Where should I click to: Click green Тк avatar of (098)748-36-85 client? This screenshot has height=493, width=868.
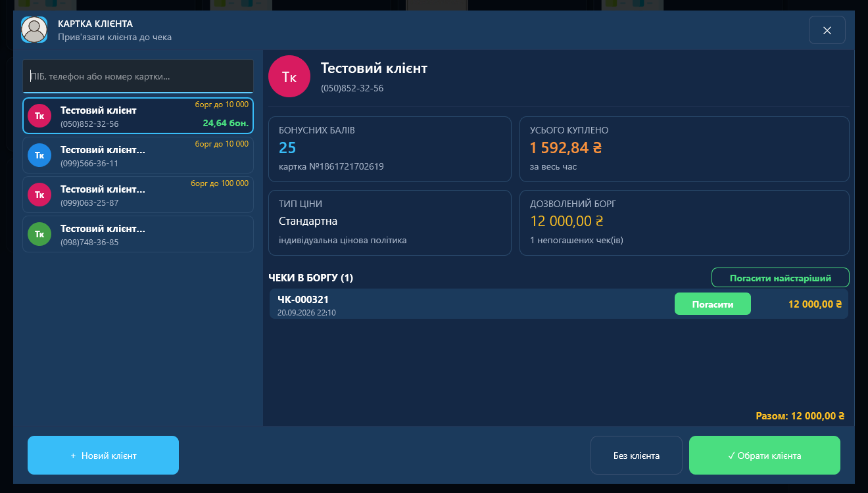(39, 234)
